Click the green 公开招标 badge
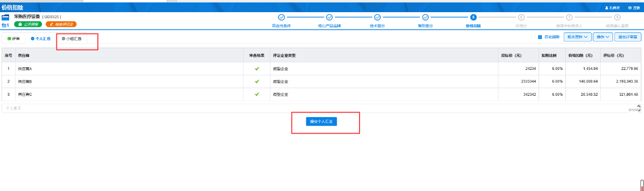This screenshot has width=644, height=191. (28, 24)
